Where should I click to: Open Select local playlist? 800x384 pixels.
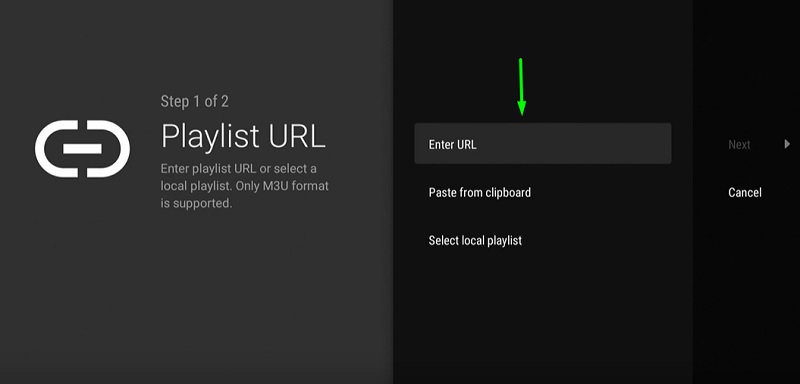475,240
